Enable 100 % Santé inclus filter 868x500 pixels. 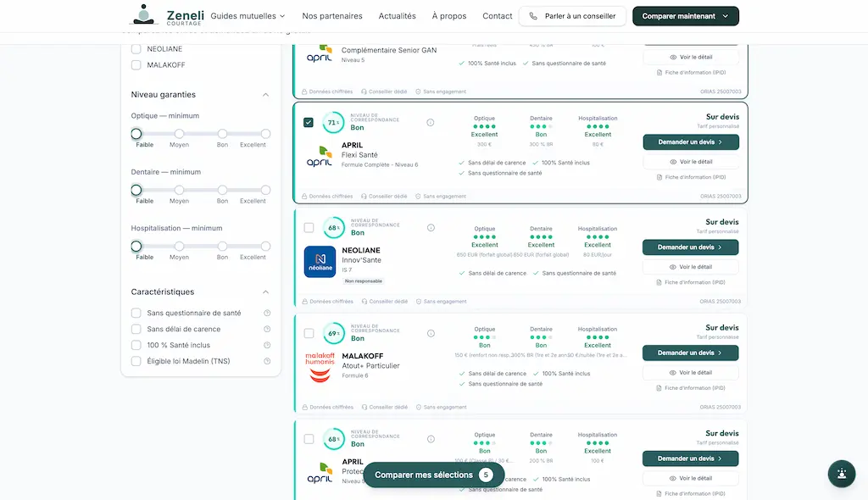[136, 345]
